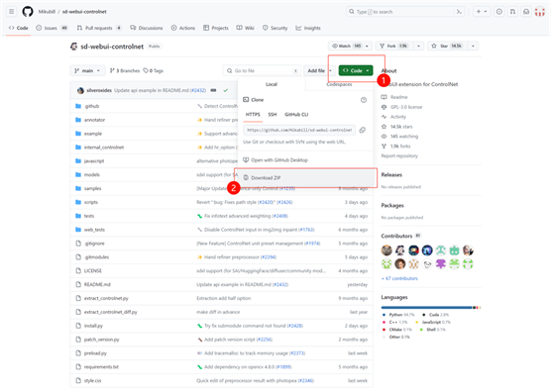Open the Readme link in About
The image size is (551, 392).
[398, 97]
